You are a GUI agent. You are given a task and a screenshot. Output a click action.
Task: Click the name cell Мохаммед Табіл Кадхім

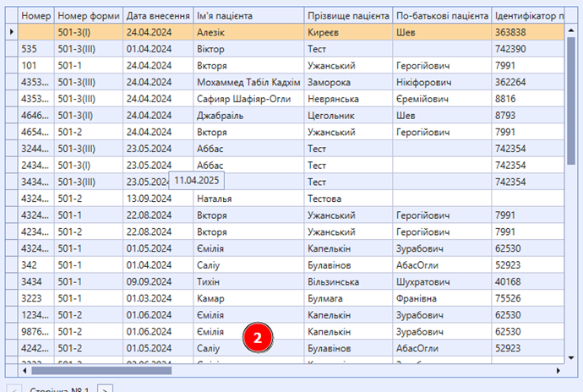248,82
